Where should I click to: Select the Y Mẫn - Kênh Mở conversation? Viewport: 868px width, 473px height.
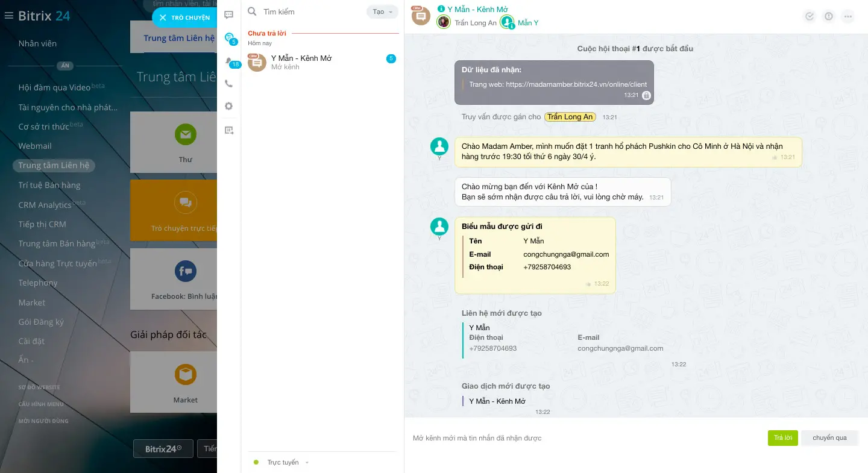(x=323, y=62)
